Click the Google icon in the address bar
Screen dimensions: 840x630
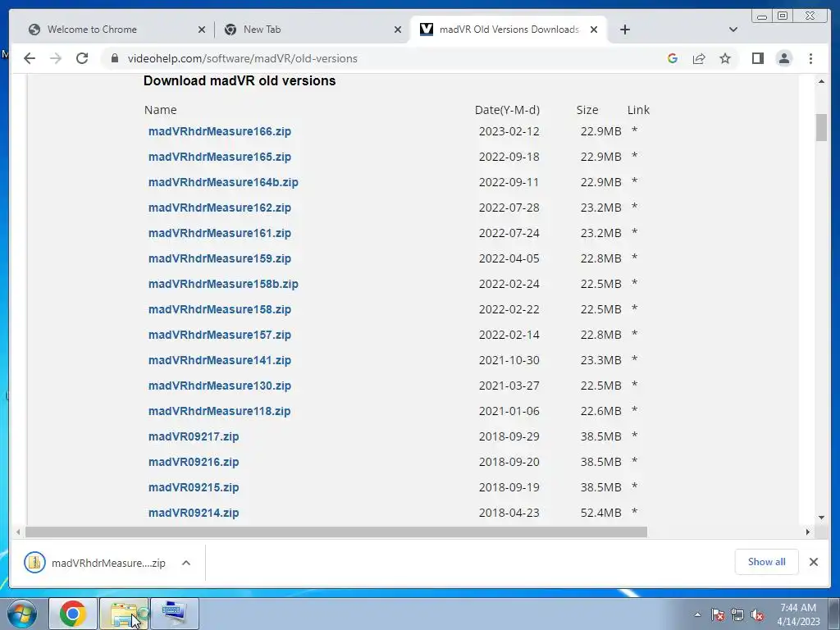pos(673,58)
